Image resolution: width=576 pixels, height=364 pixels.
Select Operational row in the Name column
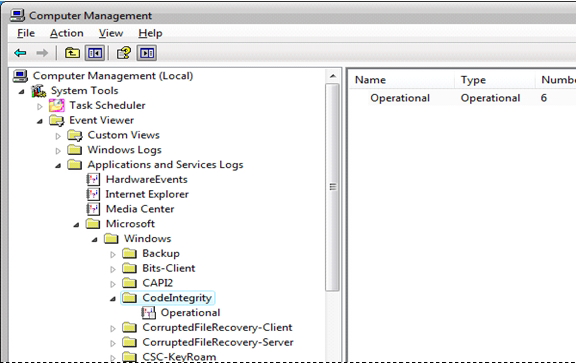click(x=400, y=98)
